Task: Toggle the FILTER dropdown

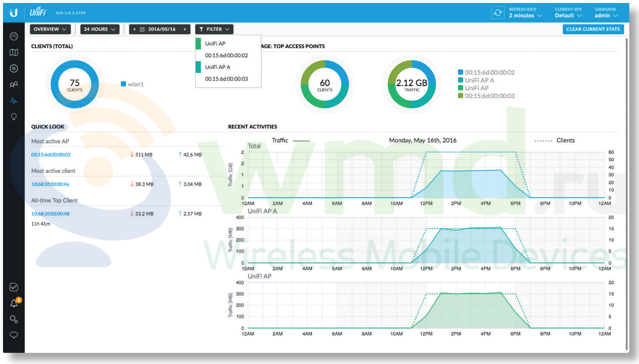Action: tap(214, 29)
